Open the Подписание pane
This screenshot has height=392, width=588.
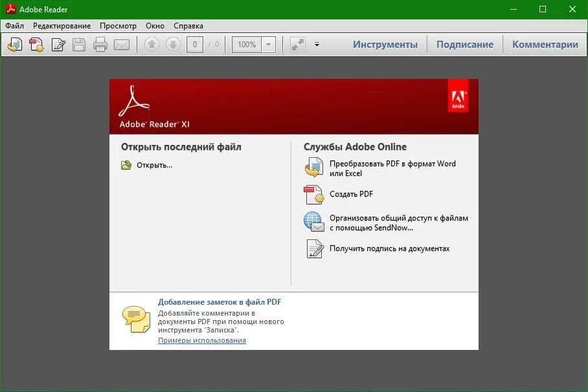click(465, 45)
